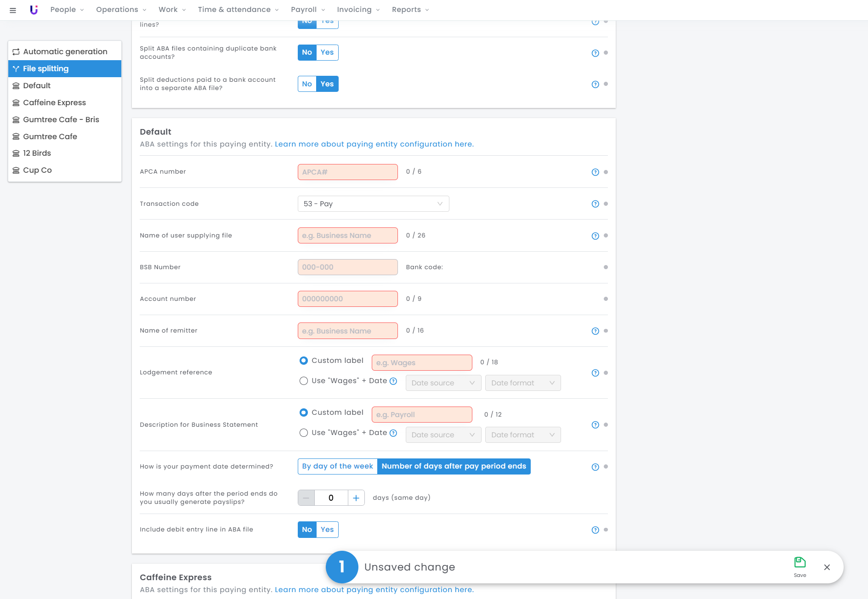Click the purple U logo icon
Screen dimensions: 868x599
tap(34, 10)
